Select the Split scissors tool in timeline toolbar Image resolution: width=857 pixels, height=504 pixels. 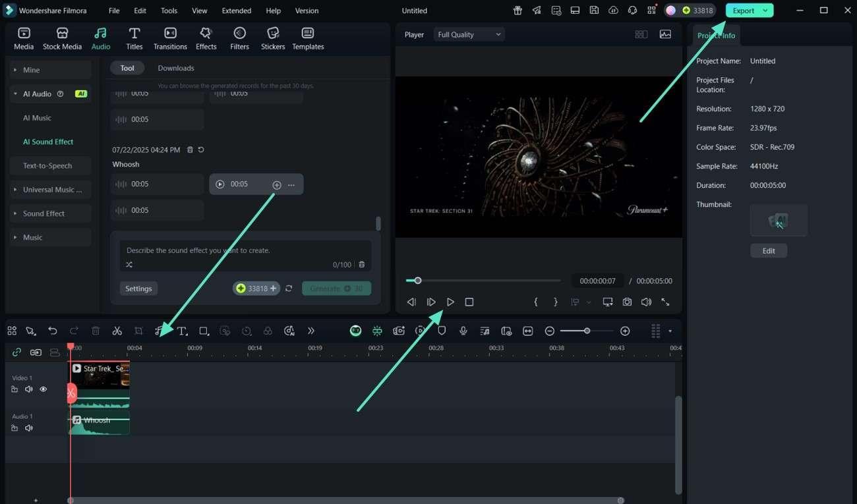pyautogui.click(x=117, y=331)
